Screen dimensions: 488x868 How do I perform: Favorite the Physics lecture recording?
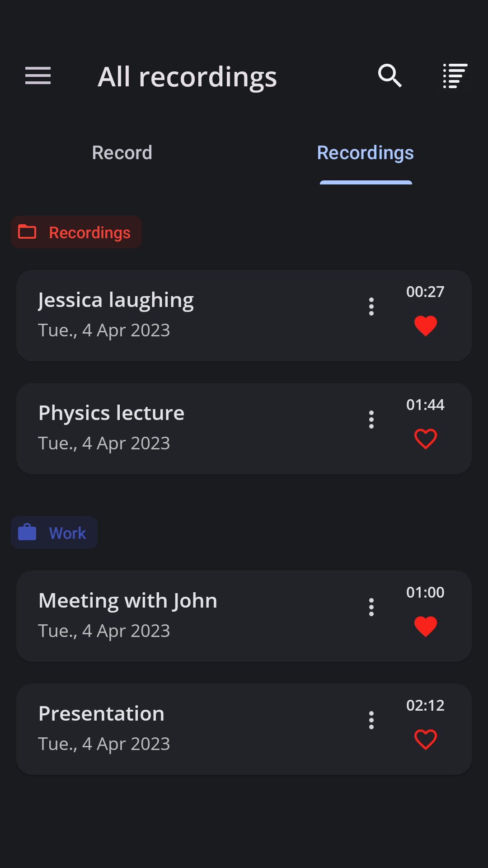coord(426,439)
